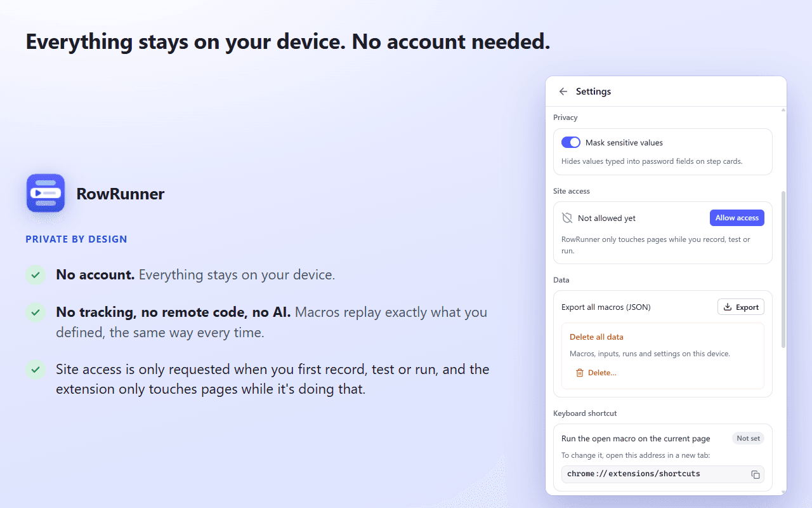Click the green check beside Site access text
Image resolution: width=812 pixels, height=508 pixels.
point(36,370)
